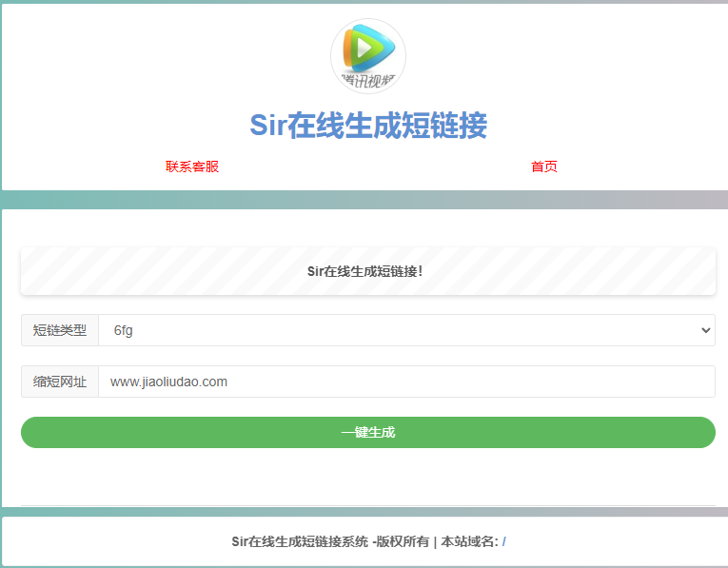Viewport: 728px width, 568px height.
Task: Open the 联系客服 link
Action: [x=192, y=166]
